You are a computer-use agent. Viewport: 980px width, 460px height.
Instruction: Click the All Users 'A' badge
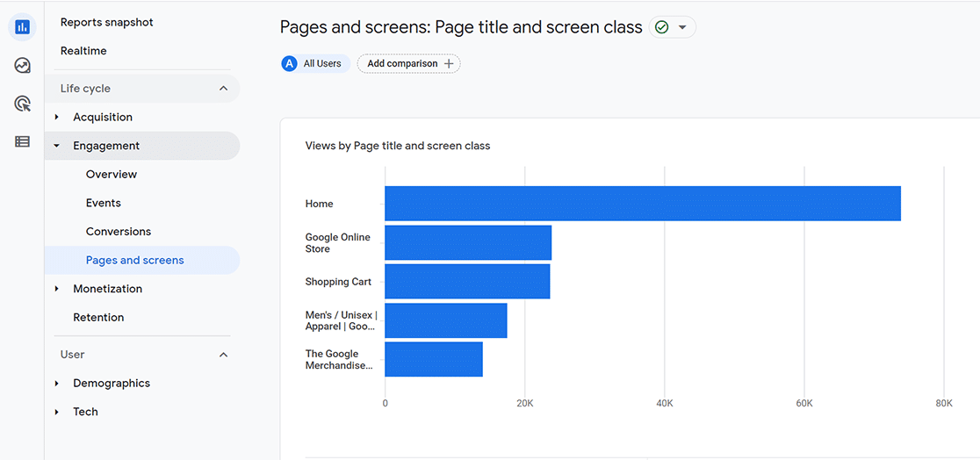click(x=289, y=64)
